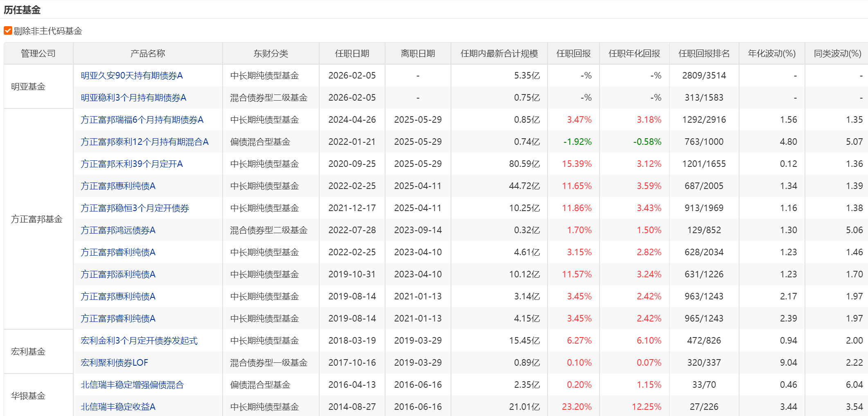Click the 33/70 ranking cell
Screen dimensions: 868x416
(x=704, y=385)
